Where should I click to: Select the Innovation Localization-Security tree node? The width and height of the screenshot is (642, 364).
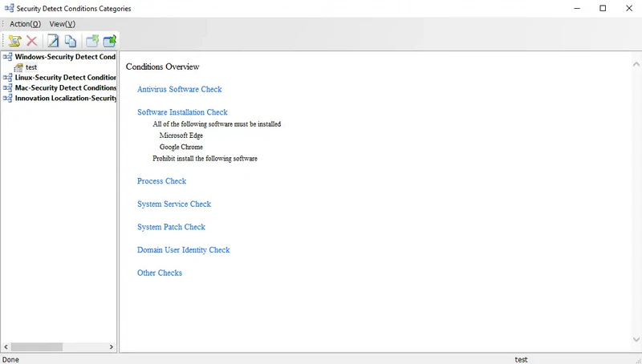[x=66, y=98]
